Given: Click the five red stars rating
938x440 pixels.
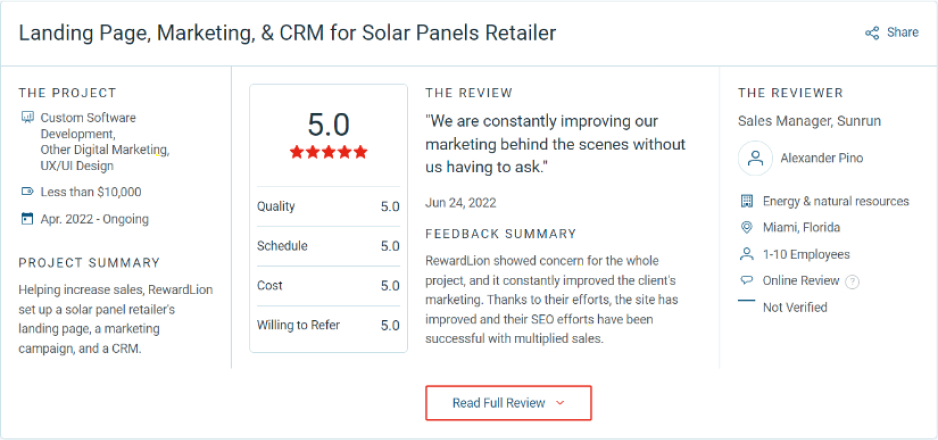Looking at the screenshot, I should [329, 153].
